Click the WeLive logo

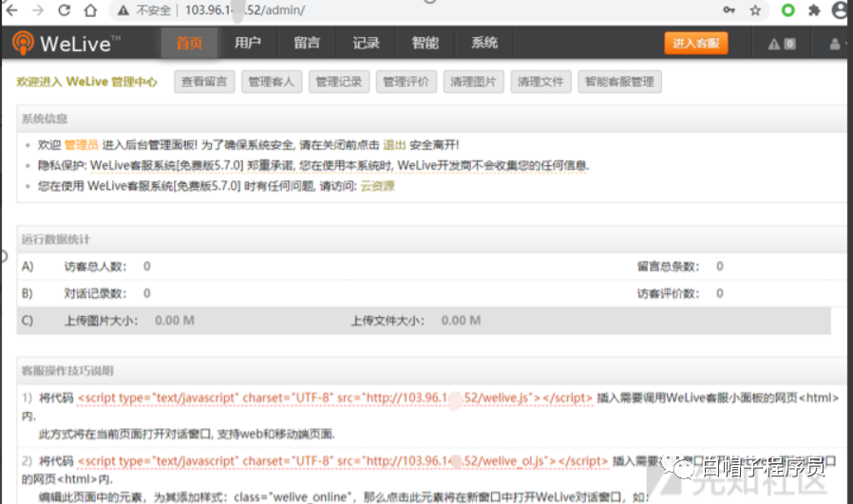66,43
